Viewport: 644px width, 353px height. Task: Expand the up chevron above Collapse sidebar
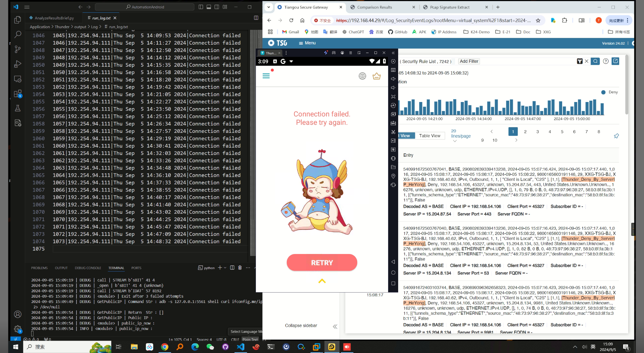(x=322, y=281)
